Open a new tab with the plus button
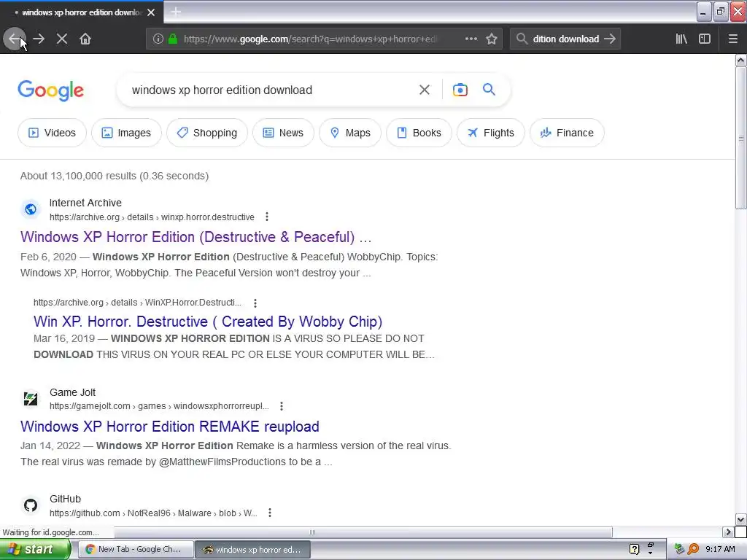 (x=176, y=12)
